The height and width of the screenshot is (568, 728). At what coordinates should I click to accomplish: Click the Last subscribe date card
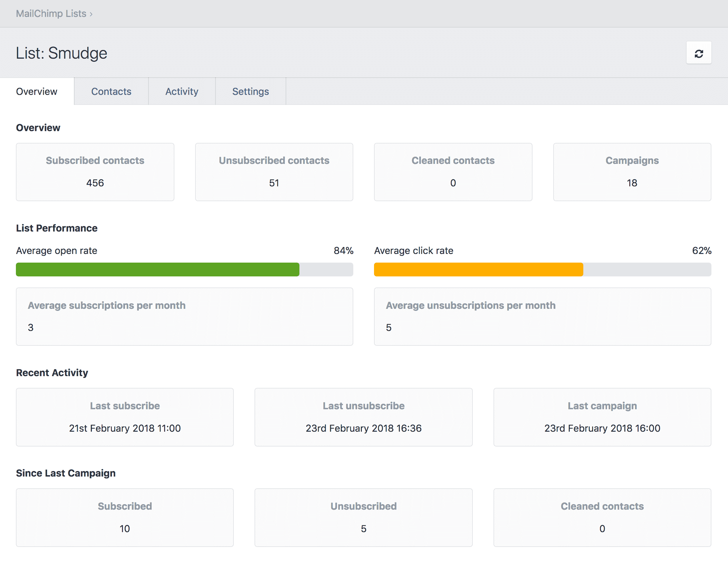click(125, 417)
